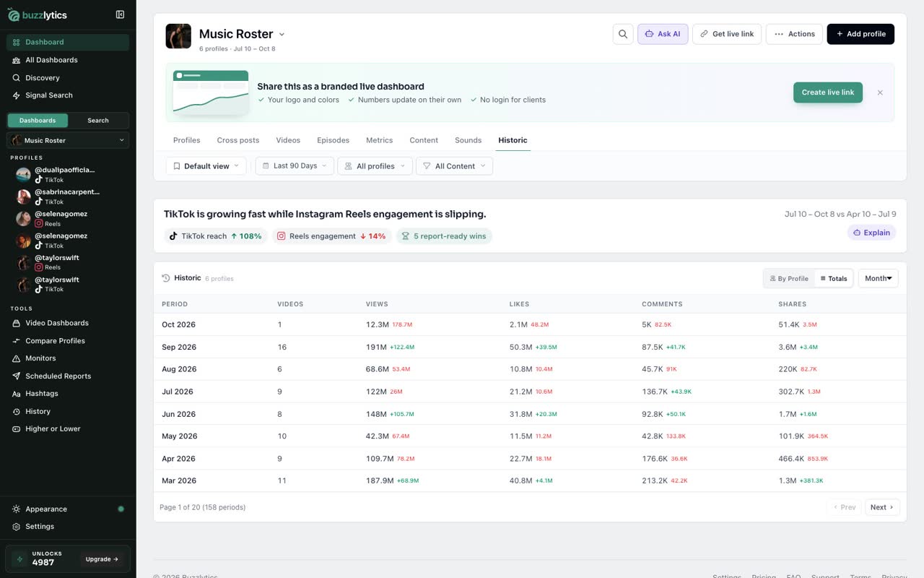Switch to Sounds tab
This screenshot has height=578, width=924.
(468, 140)
